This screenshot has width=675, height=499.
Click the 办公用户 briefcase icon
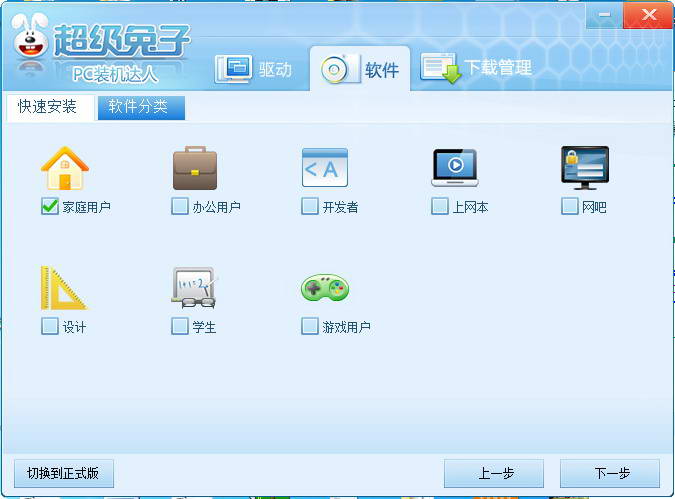[195, 168]
